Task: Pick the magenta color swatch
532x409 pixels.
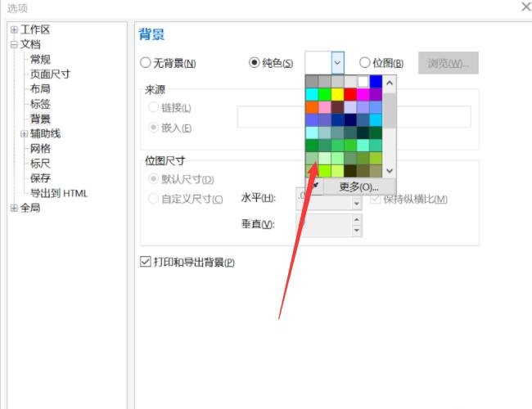Action: [363, 94]
